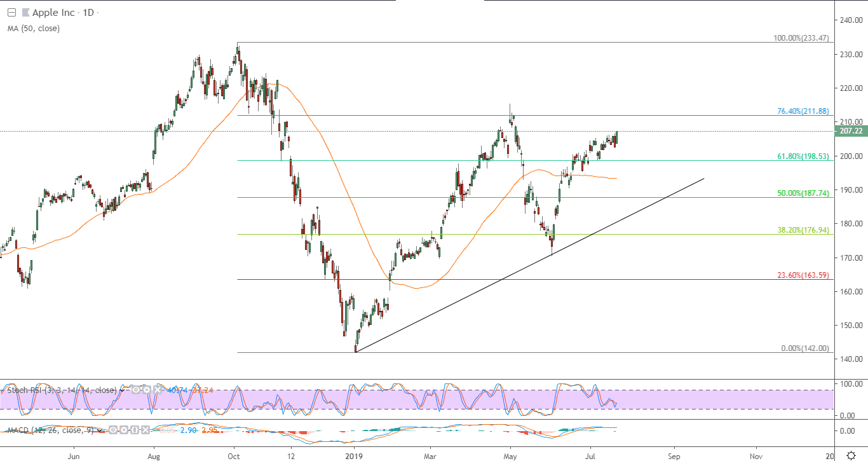Hide the Stoch RSI indicator with eye icon
This screenshot has height=461, width=868.
pyautogui.click(x=135, y=389)
